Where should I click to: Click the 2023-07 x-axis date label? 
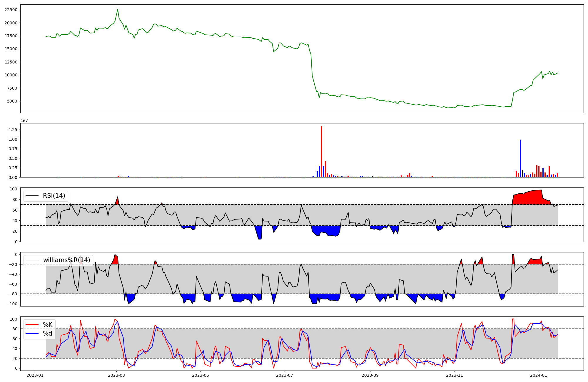coord(285,375)
